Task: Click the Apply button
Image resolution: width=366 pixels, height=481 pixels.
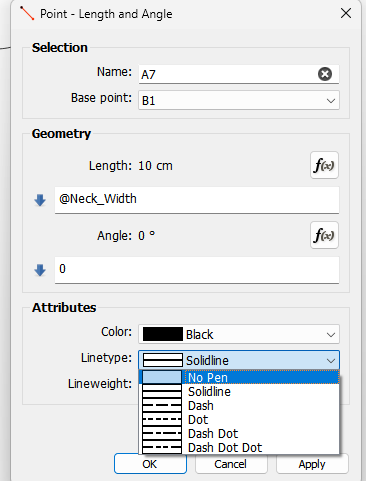Action: [x=312, y=464]
